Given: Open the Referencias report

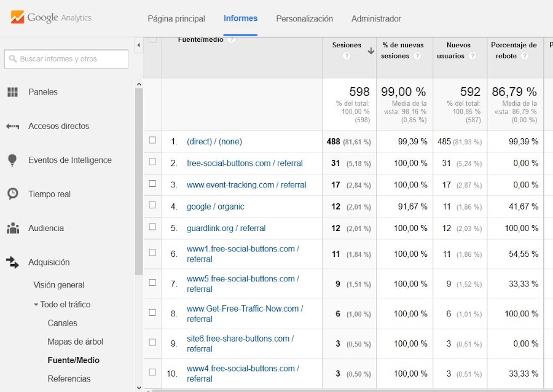Looking at the screenshot, I should [x=69, y=379].
